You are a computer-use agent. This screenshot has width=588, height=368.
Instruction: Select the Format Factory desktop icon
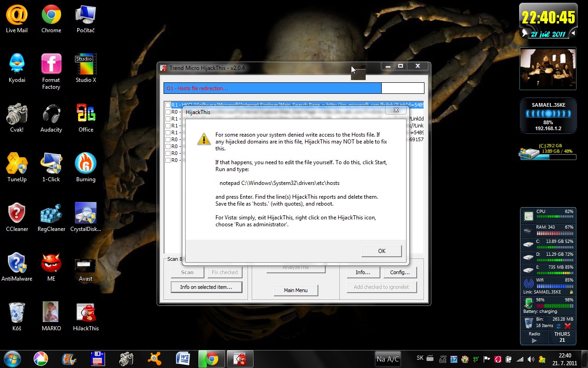pos(51,72)
